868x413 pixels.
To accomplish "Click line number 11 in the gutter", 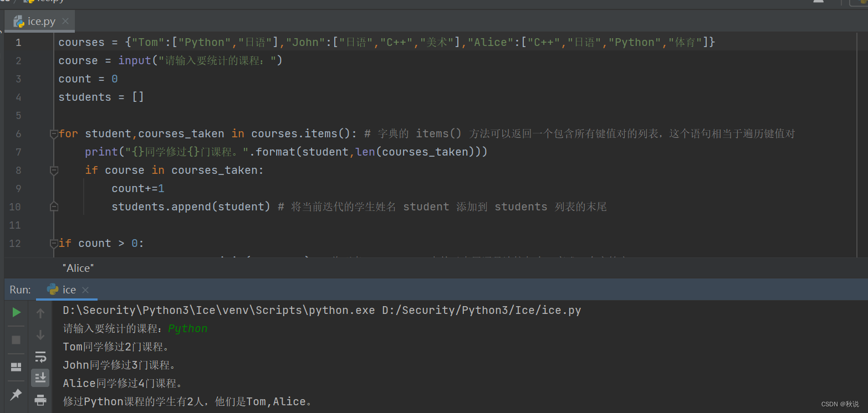I will click(15, 225).
